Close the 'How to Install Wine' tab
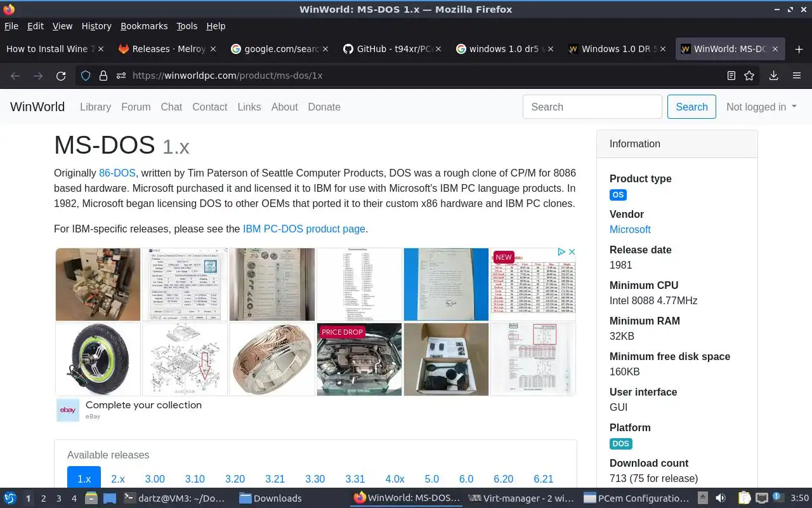 click(100, 49)
